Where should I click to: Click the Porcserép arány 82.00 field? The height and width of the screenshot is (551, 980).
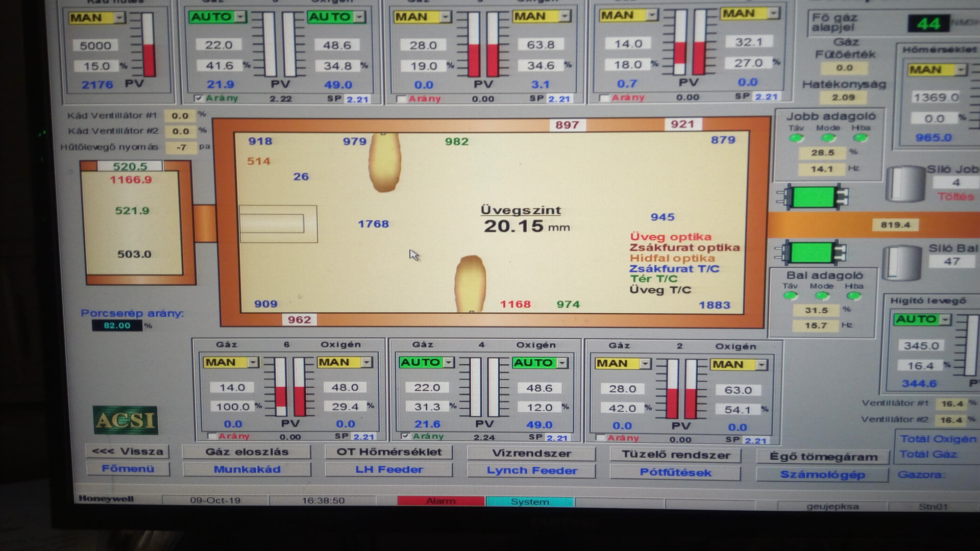(117, 325)
